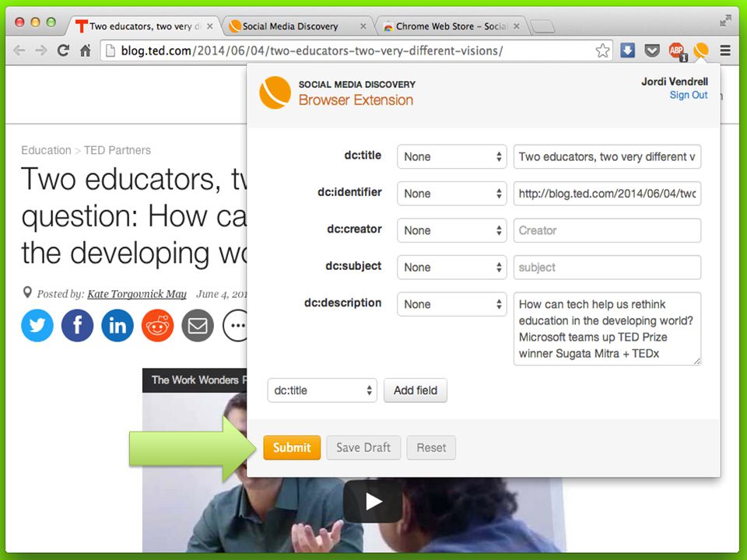Click the dc:identifier URL field
This screenshot has height=560, width=747.
point(607,194)
